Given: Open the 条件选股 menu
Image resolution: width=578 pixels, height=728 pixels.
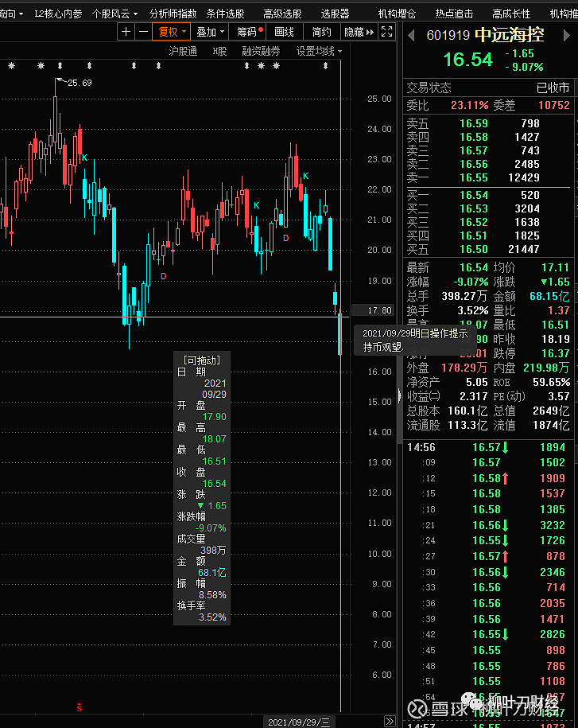Looking at the screenshot, I should tap(225, 14).
